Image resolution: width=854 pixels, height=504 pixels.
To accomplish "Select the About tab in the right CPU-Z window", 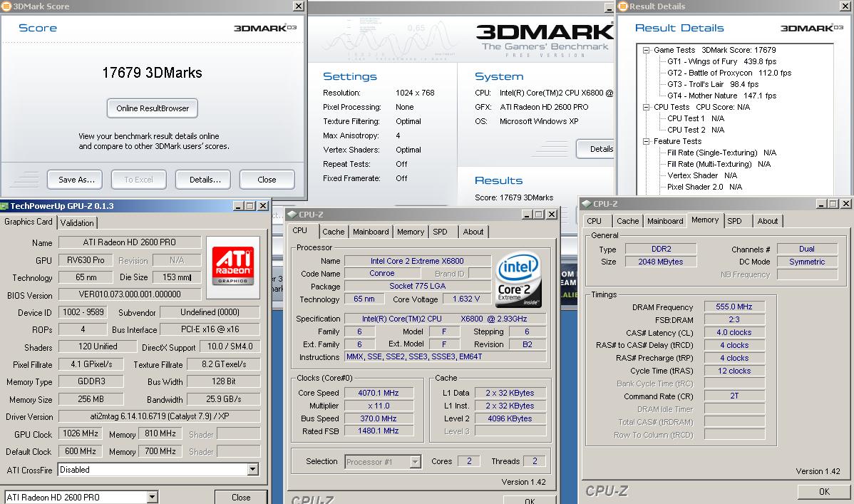I will [x=768, y=221].
